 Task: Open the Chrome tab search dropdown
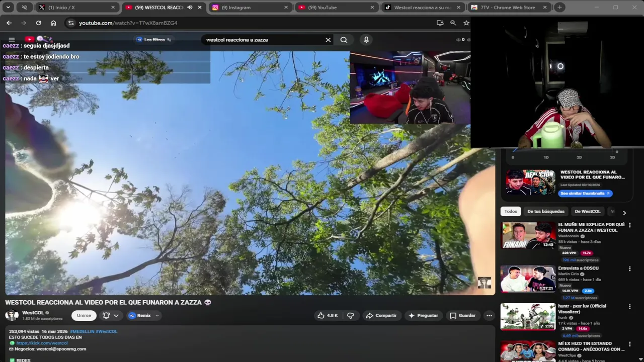click(x=8, y=8)
